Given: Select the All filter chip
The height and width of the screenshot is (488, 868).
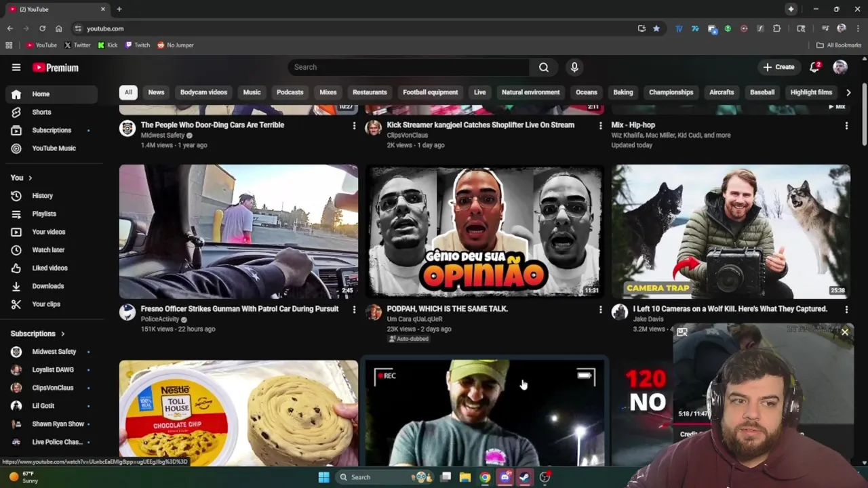Looking at the screenshot, I should pos(128,92).
